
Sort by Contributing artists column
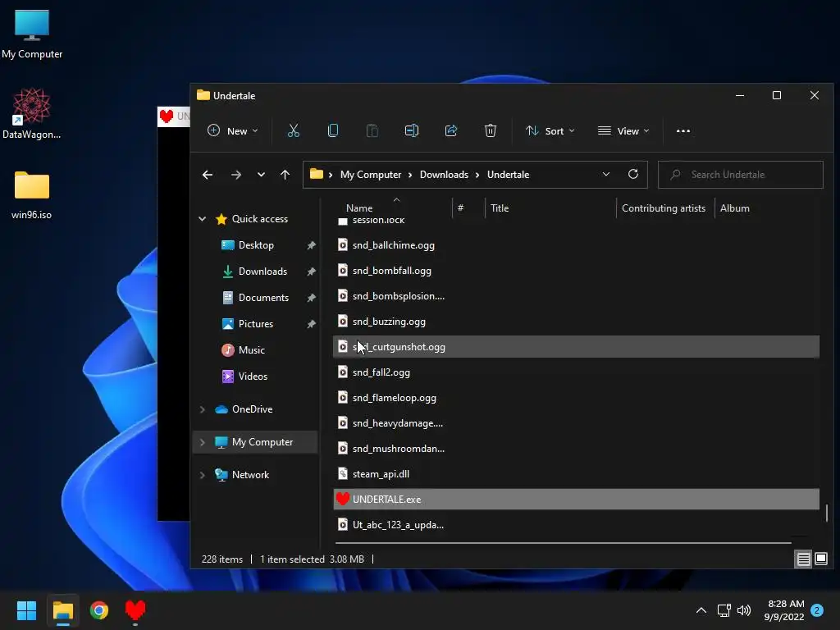point(663,208)
